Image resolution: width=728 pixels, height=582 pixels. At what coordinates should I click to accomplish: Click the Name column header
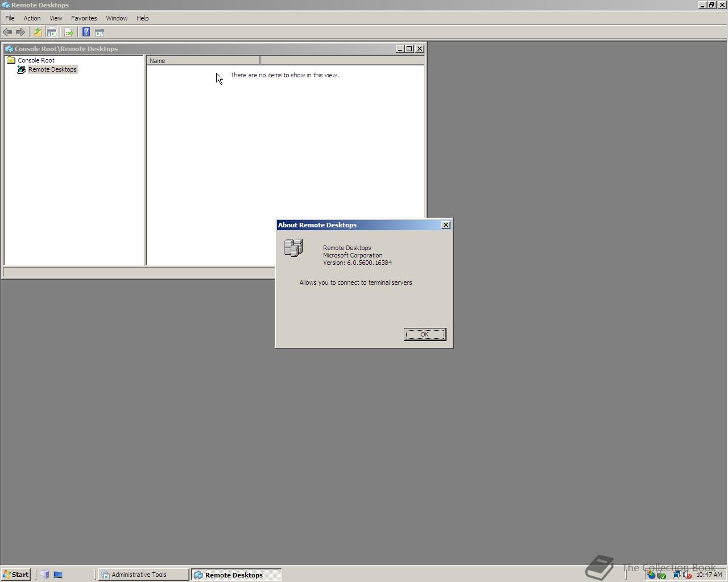pyautogui.click(x=203, y=61)
